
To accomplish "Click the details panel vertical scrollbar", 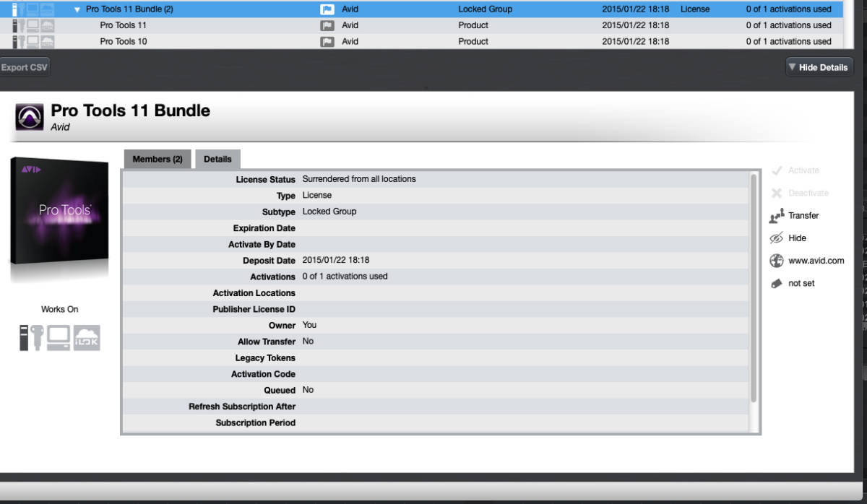I will (754, 289).
